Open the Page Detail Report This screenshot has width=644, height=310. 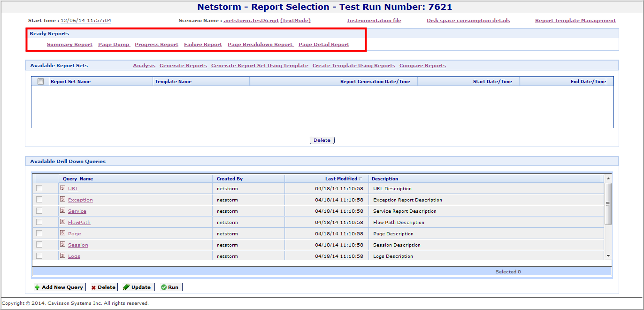point(324,45)
